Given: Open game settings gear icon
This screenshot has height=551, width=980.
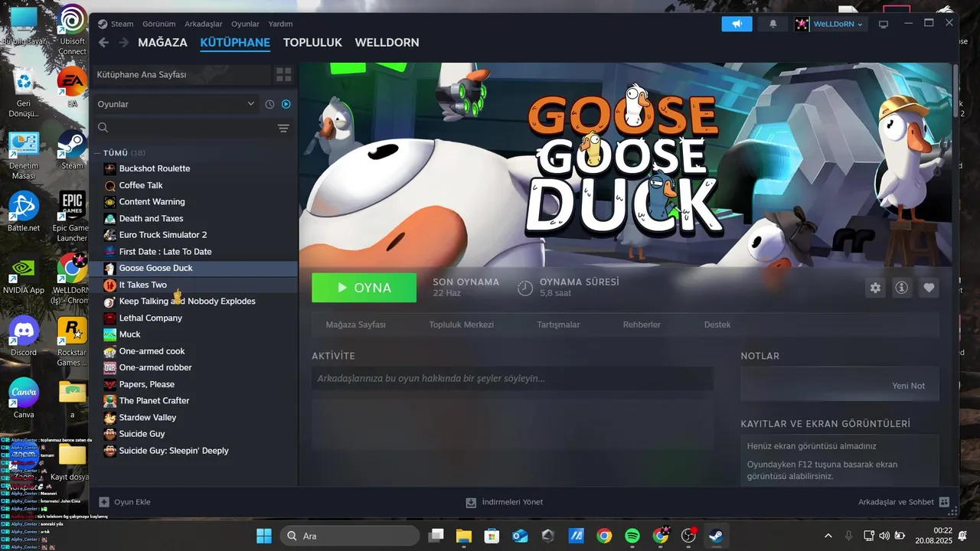Looking at the screenshot, I should coord(875,288).
